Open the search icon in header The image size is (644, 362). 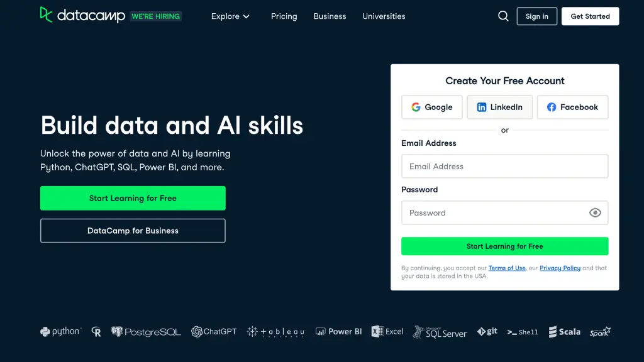coord(503,16)
